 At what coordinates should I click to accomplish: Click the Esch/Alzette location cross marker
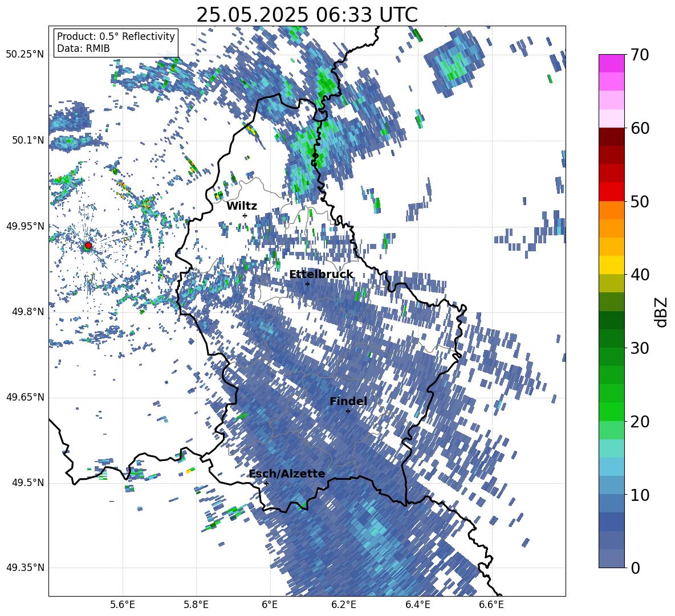(x=266, y=483)
